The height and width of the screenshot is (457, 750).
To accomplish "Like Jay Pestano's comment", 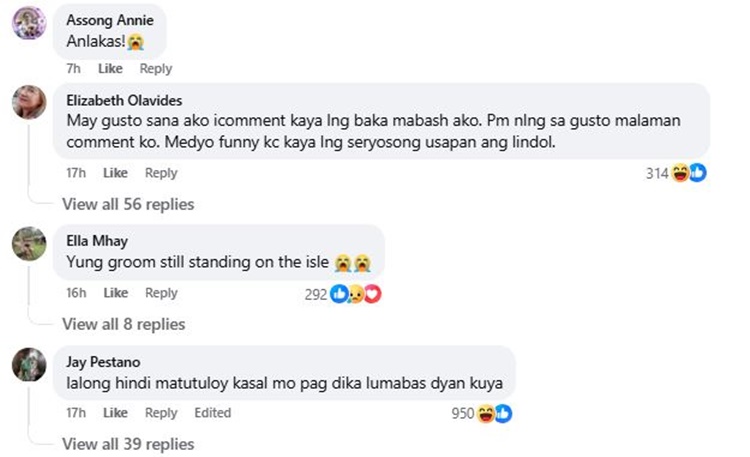I will coord(116,413).
